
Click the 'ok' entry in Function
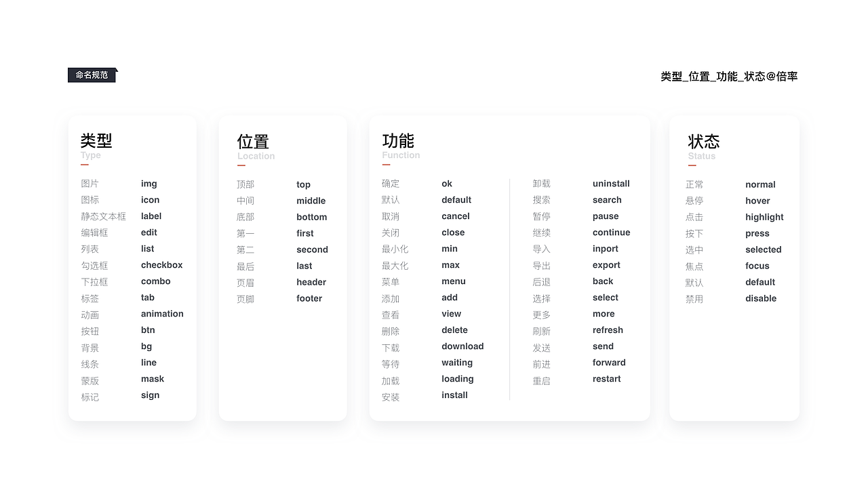point(447,184)
